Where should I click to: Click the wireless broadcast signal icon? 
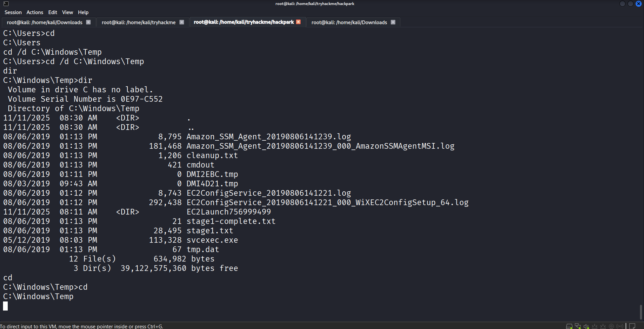620,326
